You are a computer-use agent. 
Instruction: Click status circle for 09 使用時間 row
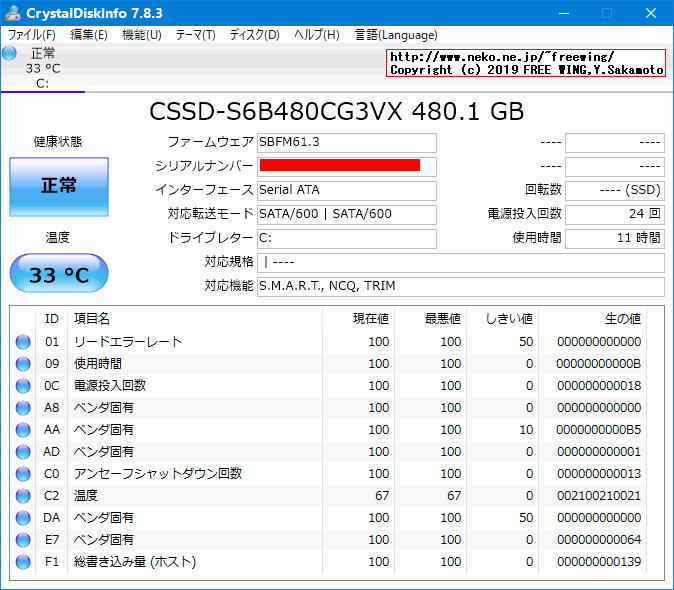click(23, 364)
